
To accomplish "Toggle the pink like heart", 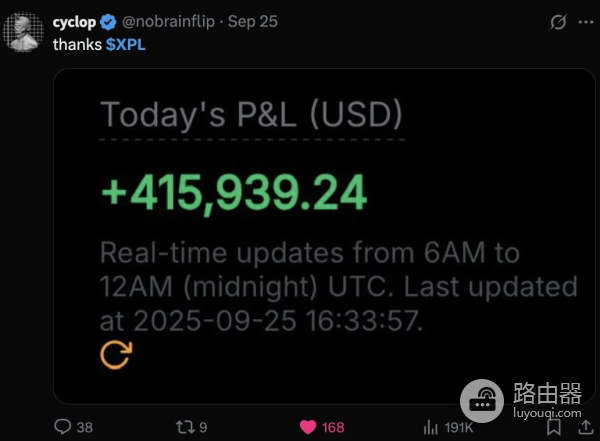I will pyautogui.click(x=308, y=427).
